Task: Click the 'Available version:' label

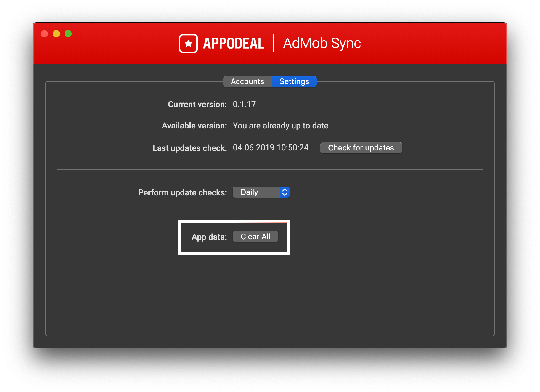Action: [194, 126]
